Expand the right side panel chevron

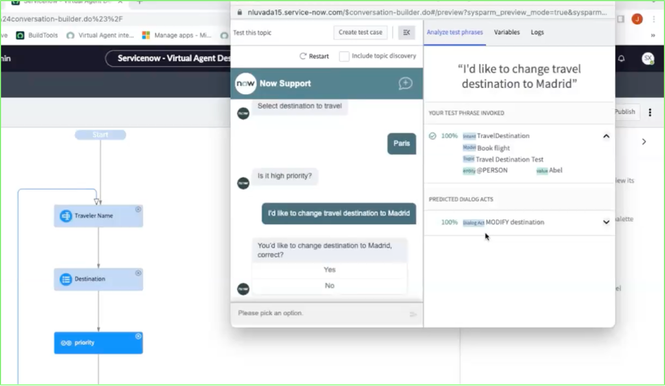644,142
